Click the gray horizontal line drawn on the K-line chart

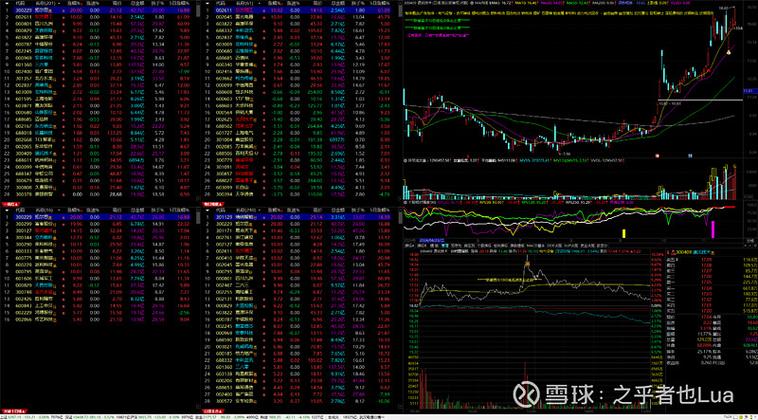700,100
